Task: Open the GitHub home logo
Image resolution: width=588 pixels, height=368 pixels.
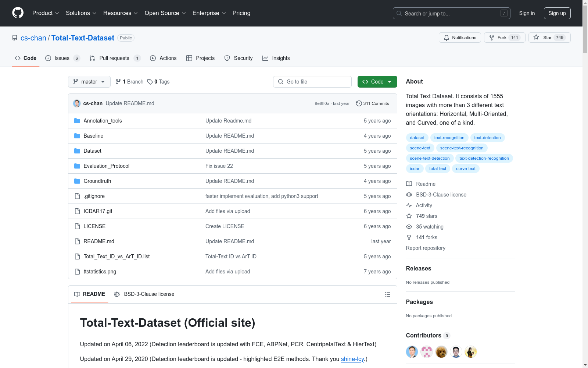Action: tap(18, 13)
